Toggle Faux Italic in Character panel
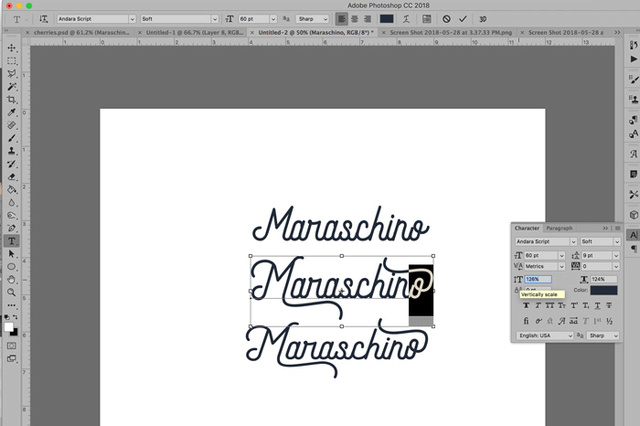 [x=538, y=305]
